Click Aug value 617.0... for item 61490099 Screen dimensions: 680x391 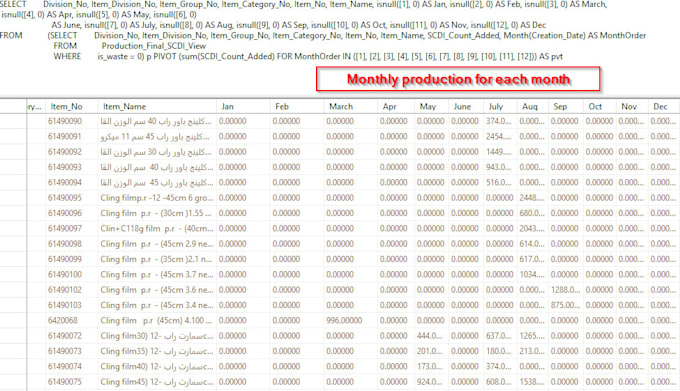[532, 259]
